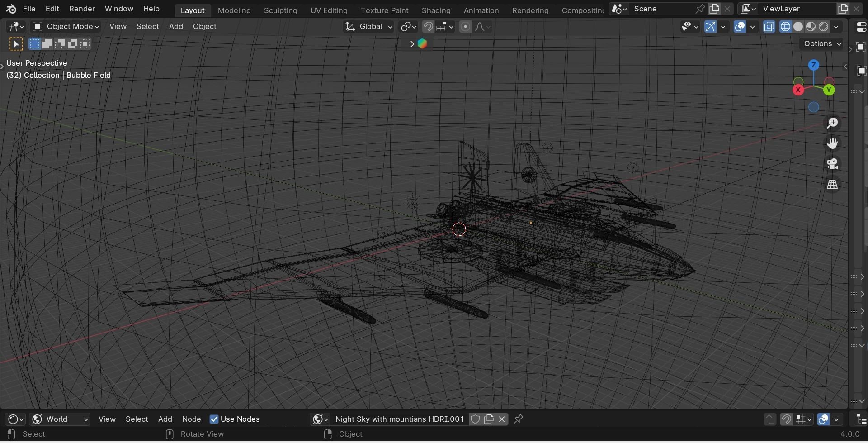Open the ViewLayer browse dropdown
This screenshot has width=868, height=443.
click(x=748, y=9)
